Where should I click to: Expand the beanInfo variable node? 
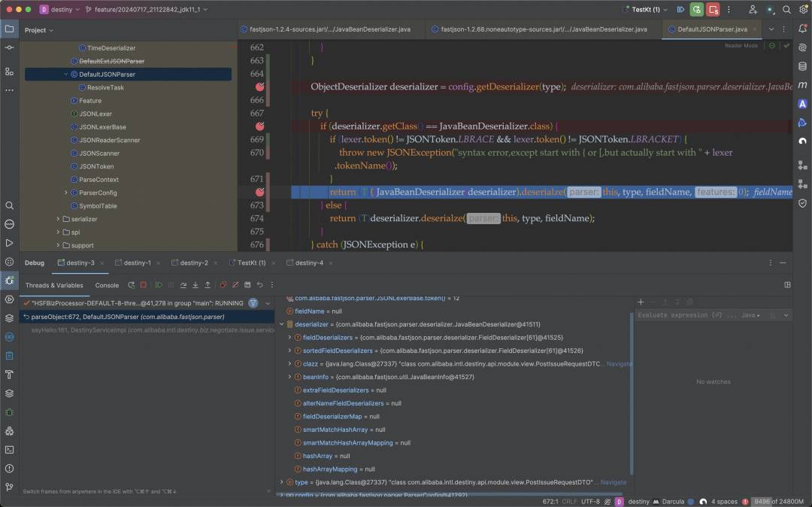[289, 377]
